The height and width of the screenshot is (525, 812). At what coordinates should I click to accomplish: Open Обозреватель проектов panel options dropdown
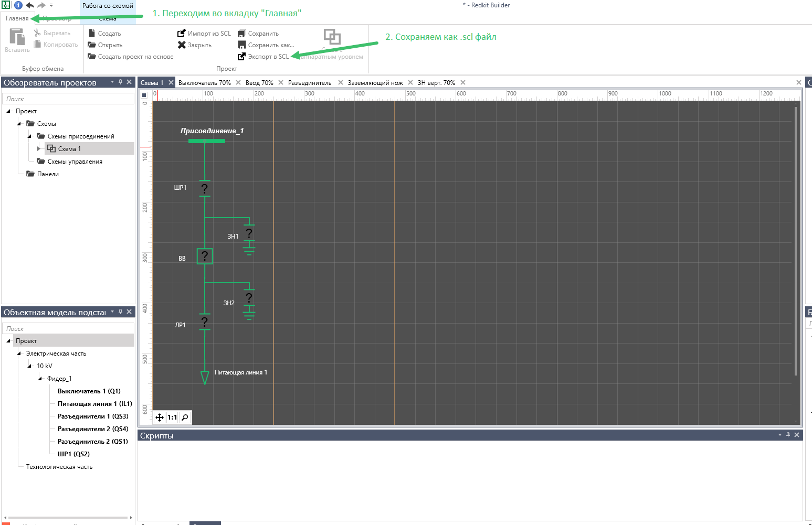point(112,82)
